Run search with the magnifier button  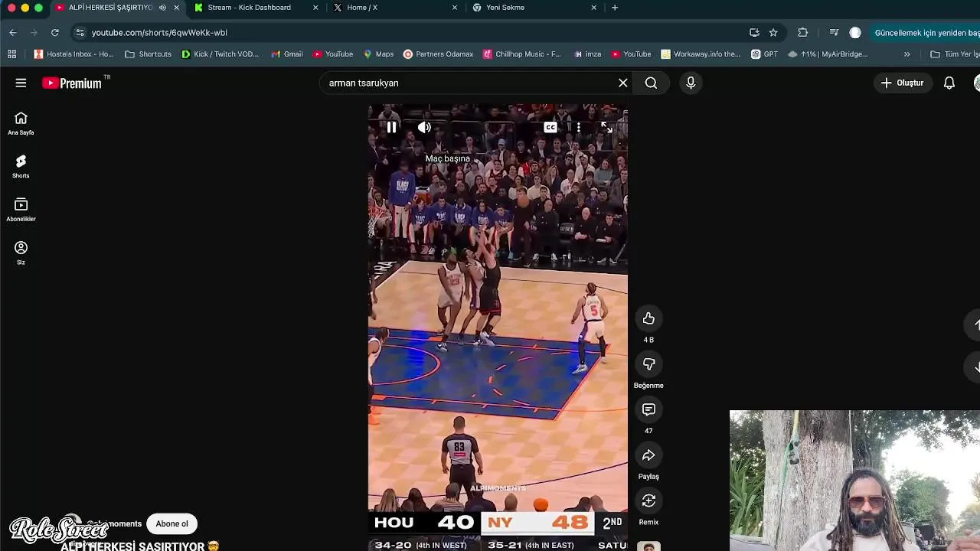651,83
